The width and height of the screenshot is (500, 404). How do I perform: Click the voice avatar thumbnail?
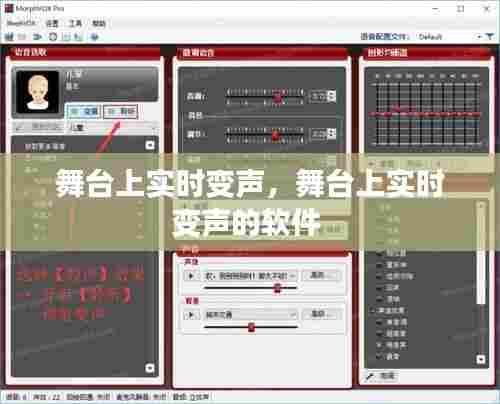point(38,92)
